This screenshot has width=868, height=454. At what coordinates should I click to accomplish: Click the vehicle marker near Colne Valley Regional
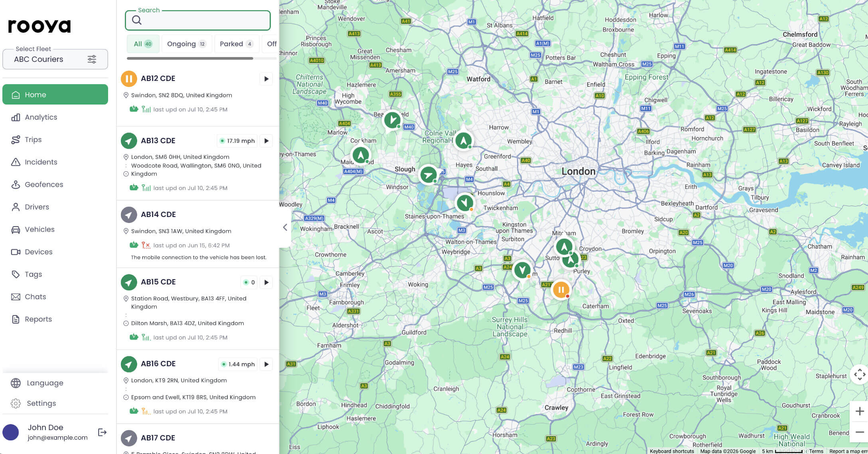click(x=464, y=140)
